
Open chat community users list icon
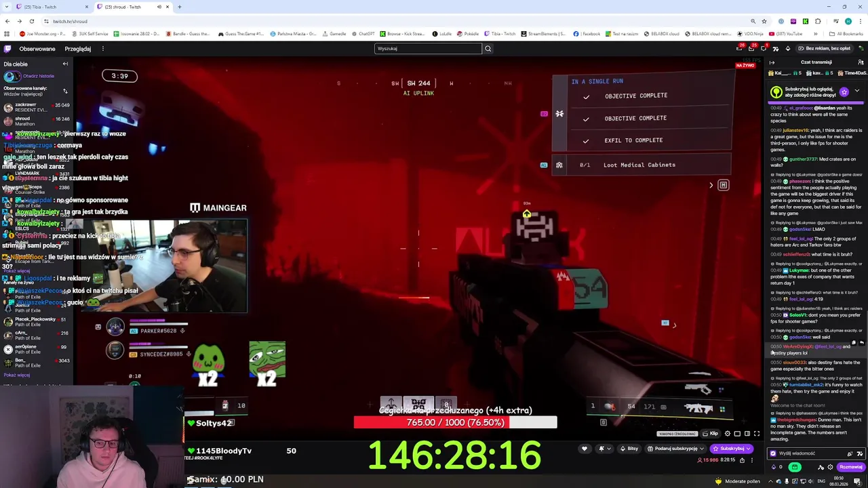(x=861, y=62)
